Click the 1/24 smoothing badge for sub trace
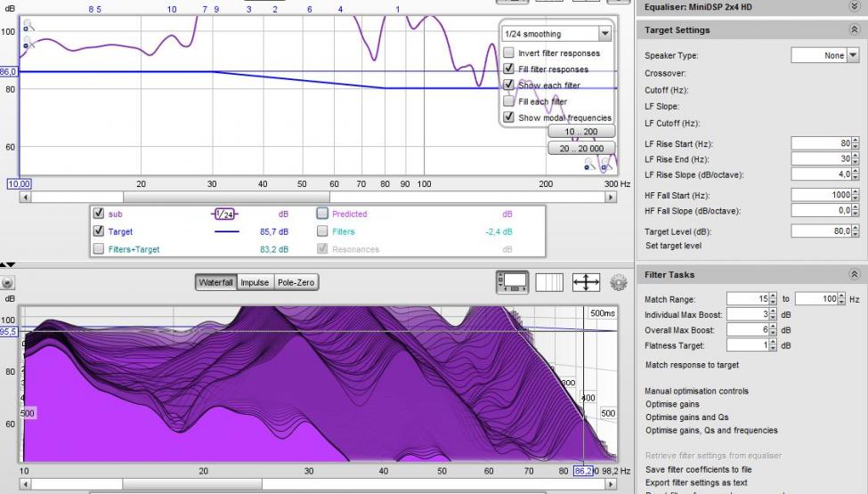This screenshot has height=494, width=868. tap(224, 215)
